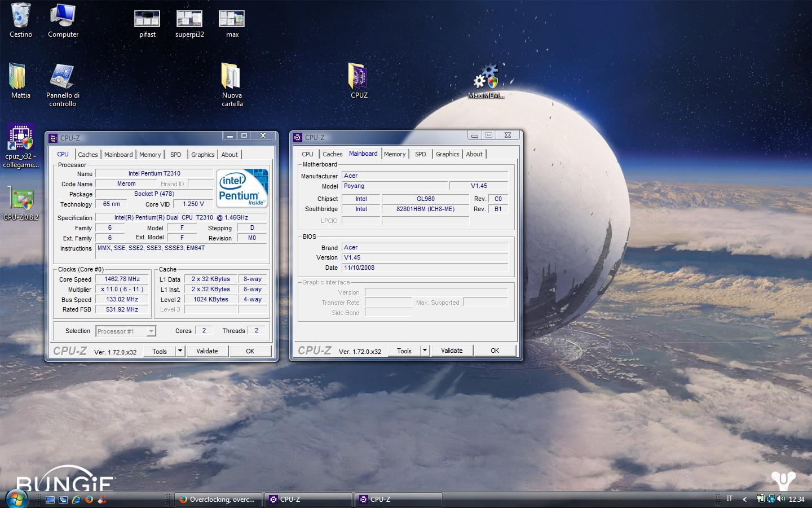812x508 pixels.
Task: Switch to Caches tab in CPU-tab window
Action: click(x=87, y=155)
